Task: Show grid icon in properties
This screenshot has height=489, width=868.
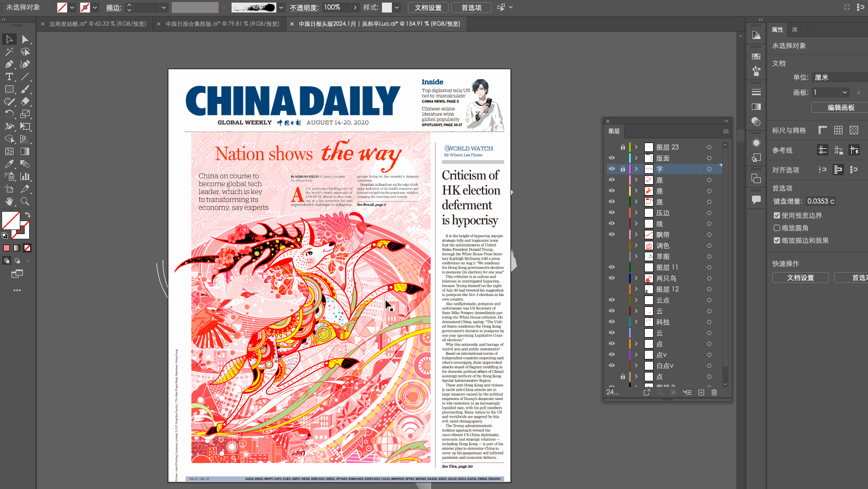Action: 838,130
